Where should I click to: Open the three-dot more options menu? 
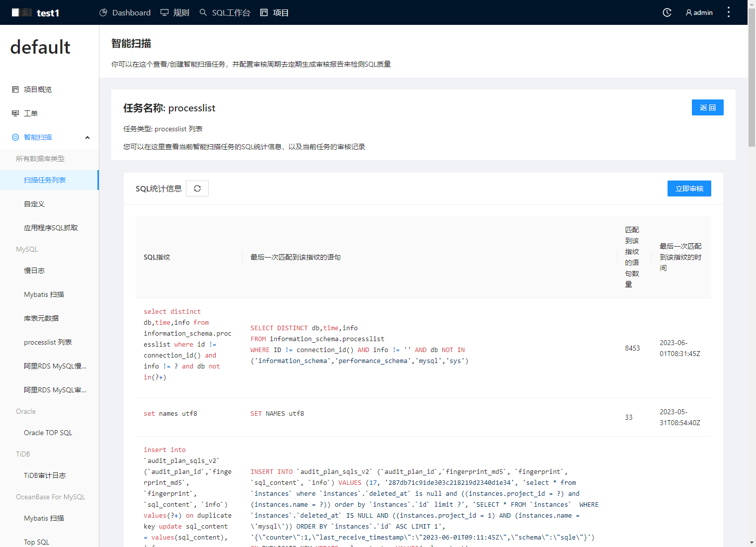click(x=729, y=12)
